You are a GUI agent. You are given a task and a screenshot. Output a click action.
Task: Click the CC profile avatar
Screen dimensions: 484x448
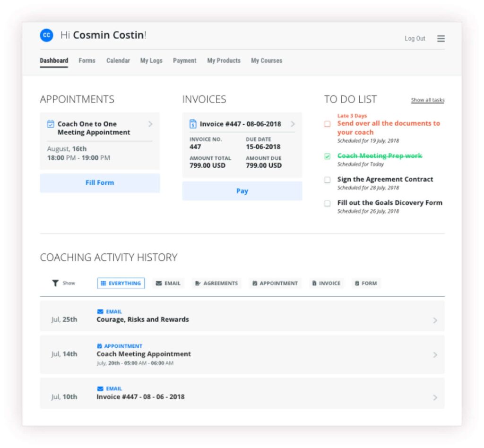pos(46,35)
